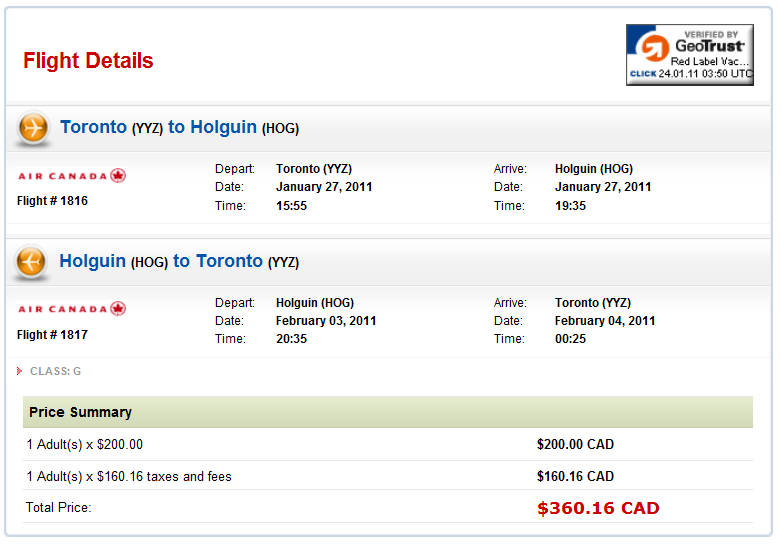The image size is (781, 545).
Task: Expand the CLASS: G red arrow
Action: (19, 371)
